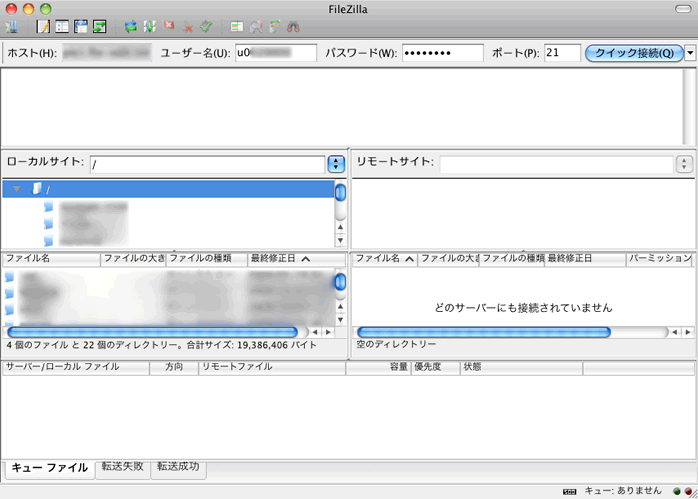Viewport: 698px width, 499px height.
Task: Click the disconnect from server icon
Action: pos(188,27)
